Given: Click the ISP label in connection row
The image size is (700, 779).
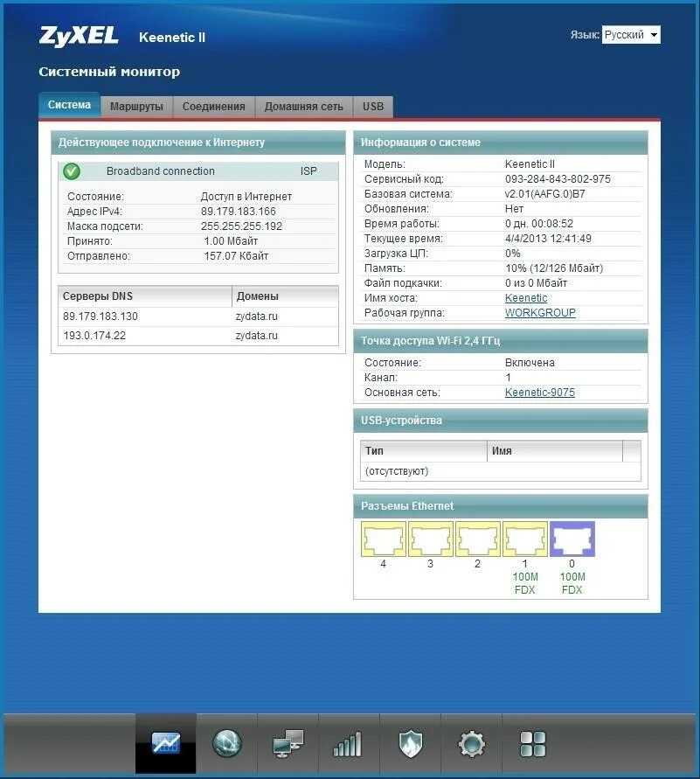Looking at the screenshot, I should click(x=308, y=171).
